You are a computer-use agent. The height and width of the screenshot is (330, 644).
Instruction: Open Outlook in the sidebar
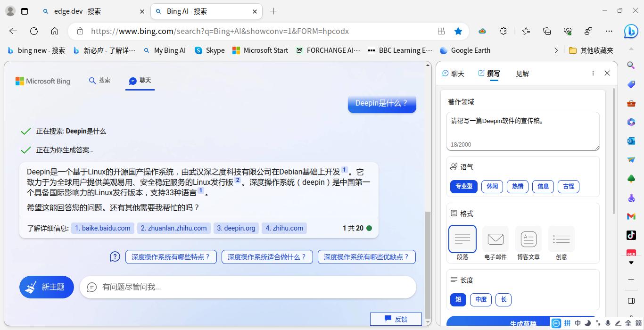click(631, 140)
